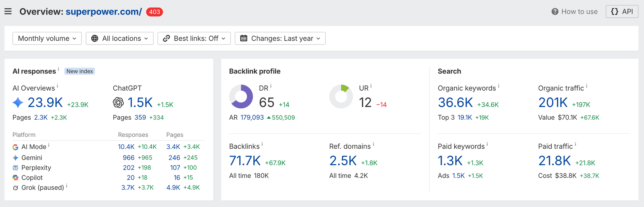The width and height of the screenshot is (644, 207).
Task: Open AI Overviews Pages 2.3K
Action: (x=41, y=118)
